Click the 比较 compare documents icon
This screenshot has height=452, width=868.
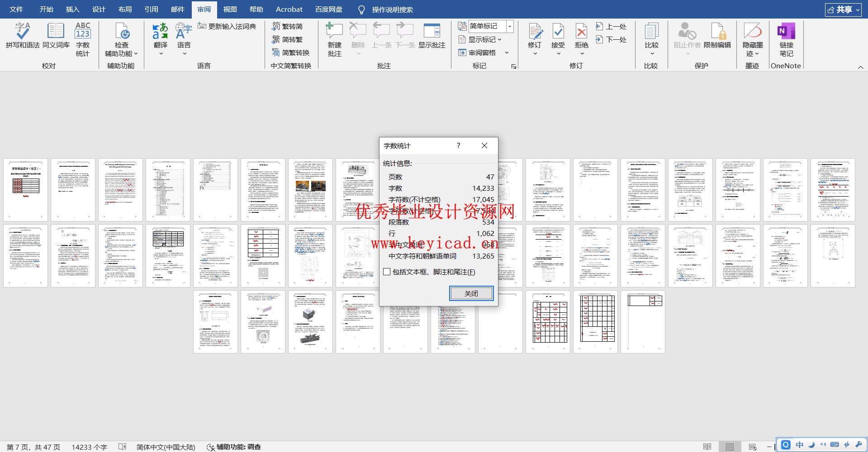(x=652, y=31)
